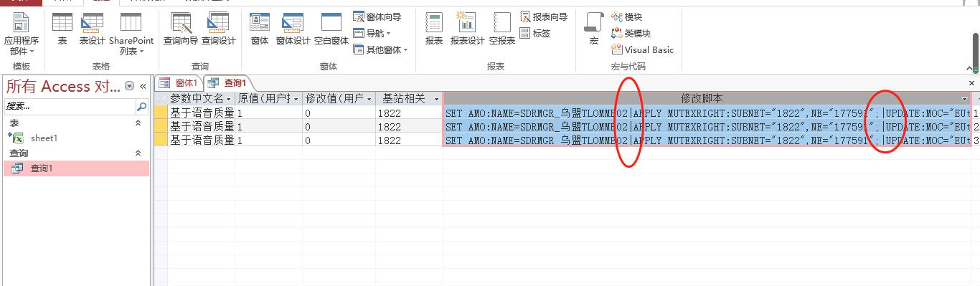
Task: Expand the 其他窗体 menu
Action: click(x=380, y=49)
